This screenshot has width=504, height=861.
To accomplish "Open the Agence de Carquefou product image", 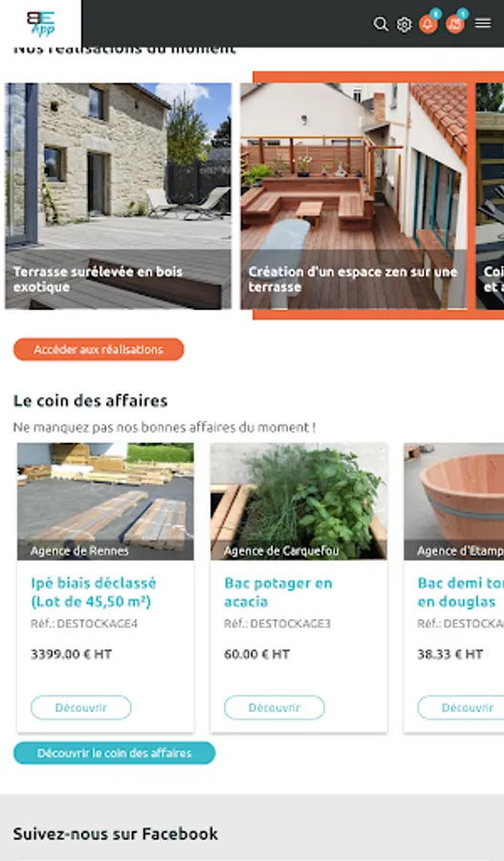I will coord(299,501).
